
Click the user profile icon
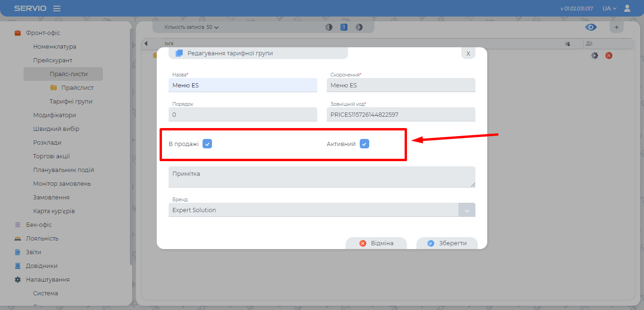click(627, 9)
